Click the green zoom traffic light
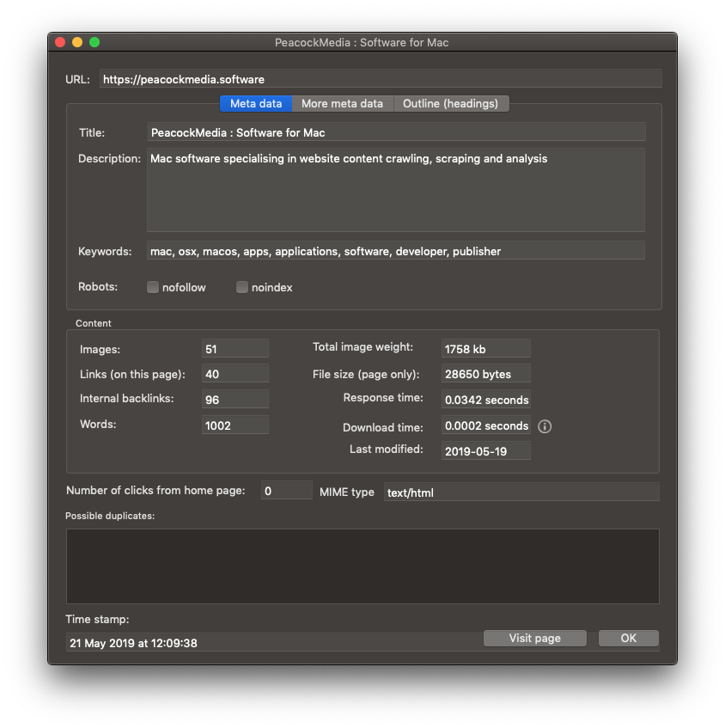Viewport: 725px width, 728px height. coord(94,40)
